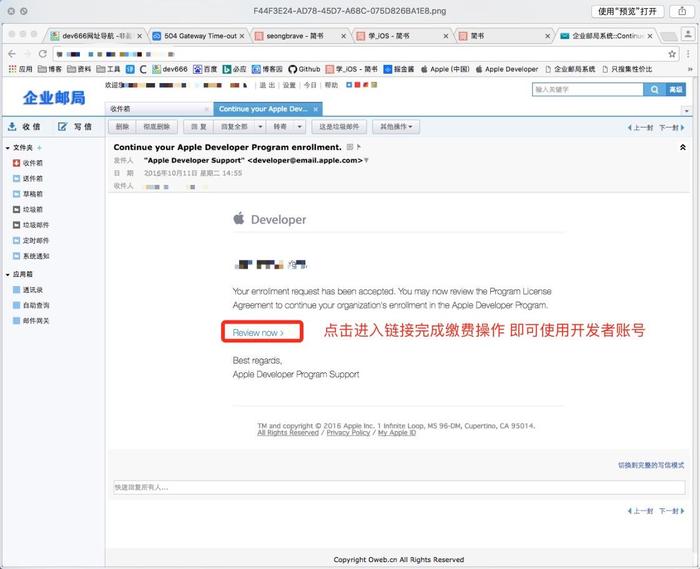Switch to the seongbrave - 简书 tab
Screen dimensions: 700x569
point(298,36)
